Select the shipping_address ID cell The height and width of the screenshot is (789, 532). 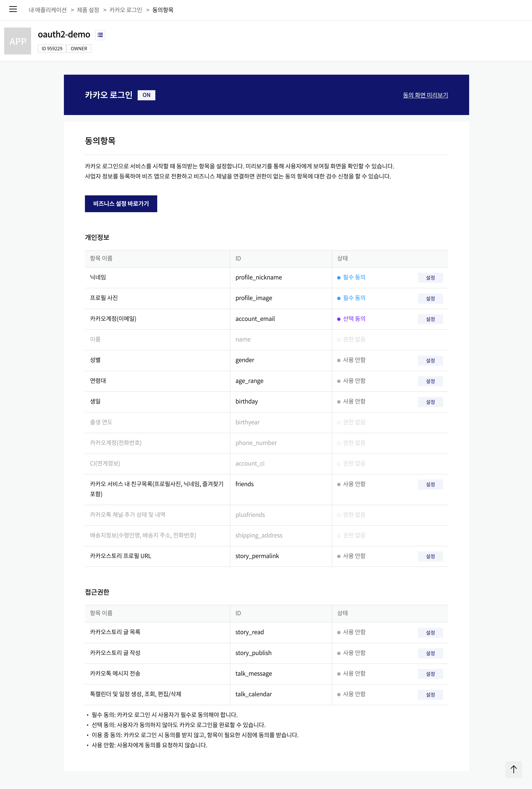pyautogui.click(x=281, y=536)
